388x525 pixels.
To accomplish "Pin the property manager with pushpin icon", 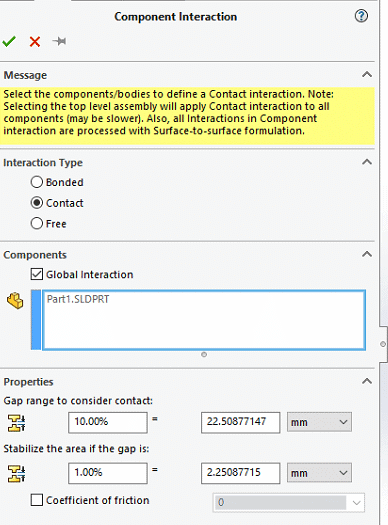I will [x=60, y=42].
